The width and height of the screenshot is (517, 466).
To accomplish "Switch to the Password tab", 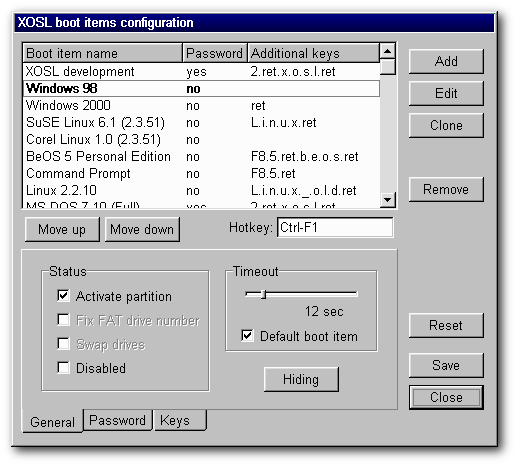I will [118, 420].
